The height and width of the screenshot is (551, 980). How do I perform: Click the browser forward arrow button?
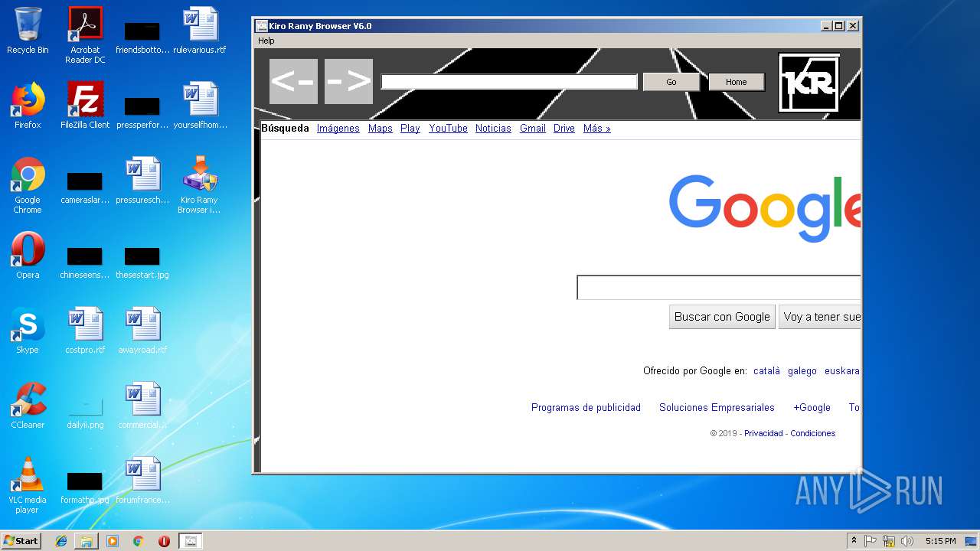pos(348,81)
